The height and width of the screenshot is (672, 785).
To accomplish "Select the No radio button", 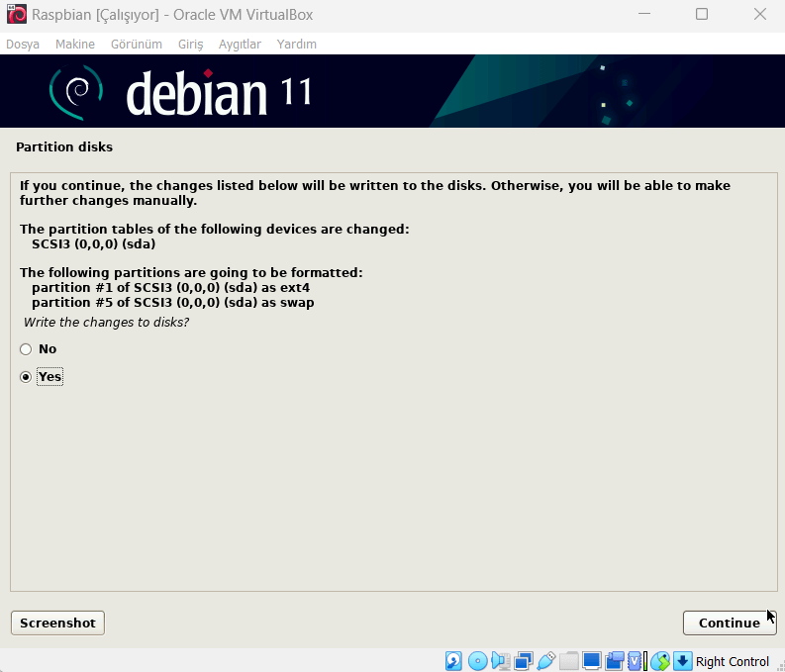I will [26, 349].
